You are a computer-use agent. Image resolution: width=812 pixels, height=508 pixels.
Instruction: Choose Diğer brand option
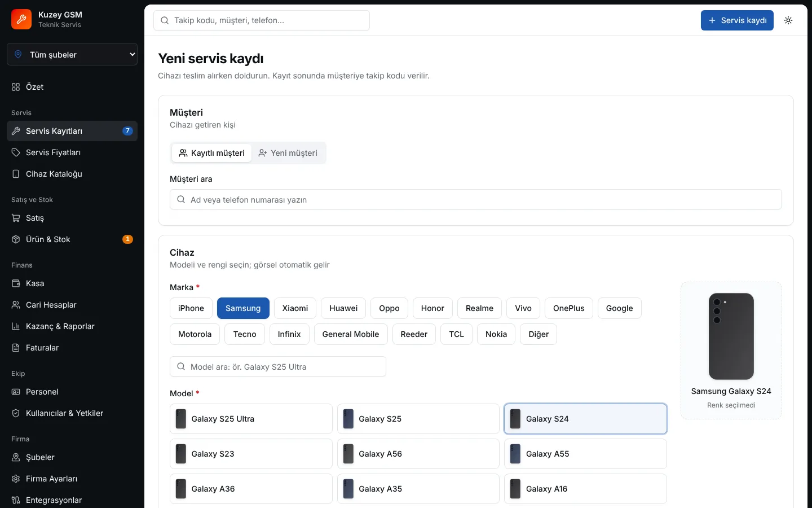coord(539,334)
